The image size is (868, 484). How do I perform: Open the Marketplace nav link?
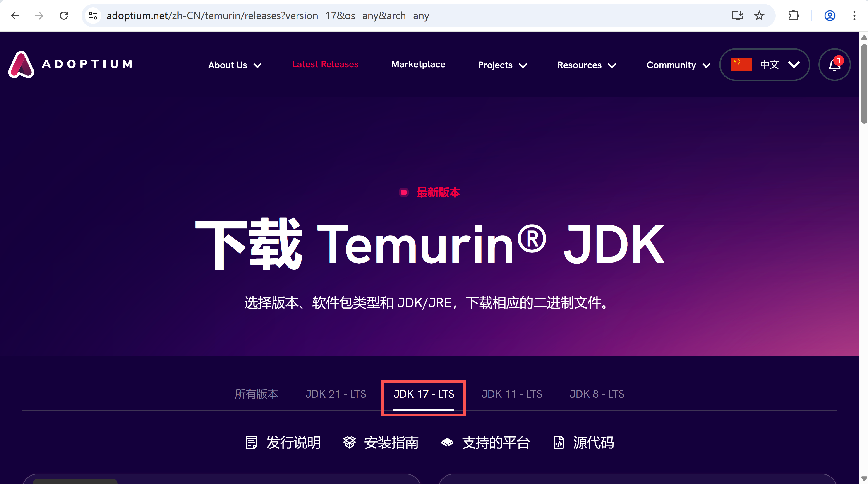tap(418, 64)
